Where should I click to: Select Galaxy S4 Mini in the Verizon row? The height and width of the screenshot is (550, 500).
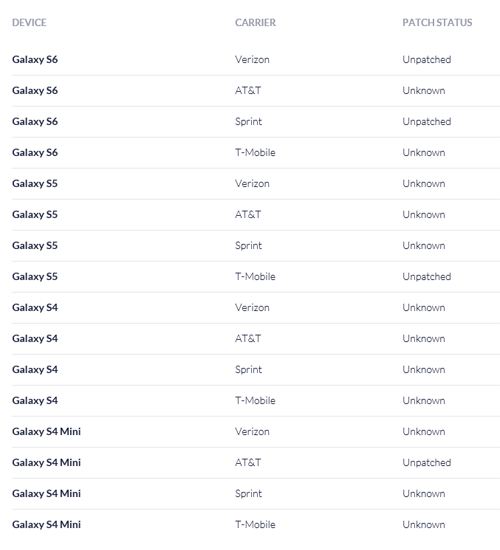point(46,431)
